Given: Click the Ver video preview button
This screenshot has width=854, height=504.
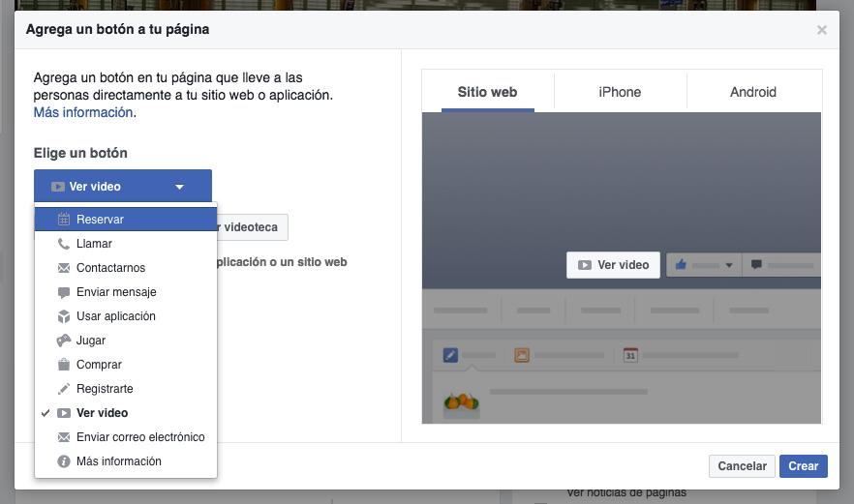Looking at the screenshot, I should (x=613, y=265).
